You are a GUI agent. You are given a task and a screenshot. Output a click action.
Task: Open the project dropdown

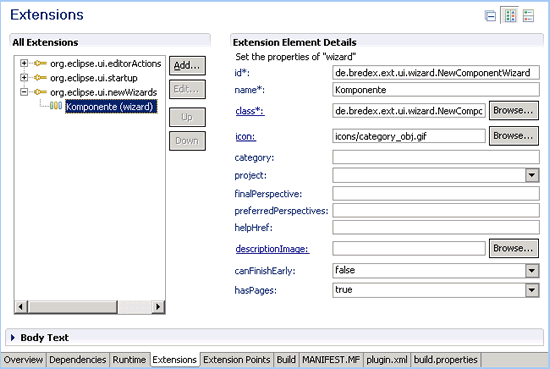[x=532, y=175]
